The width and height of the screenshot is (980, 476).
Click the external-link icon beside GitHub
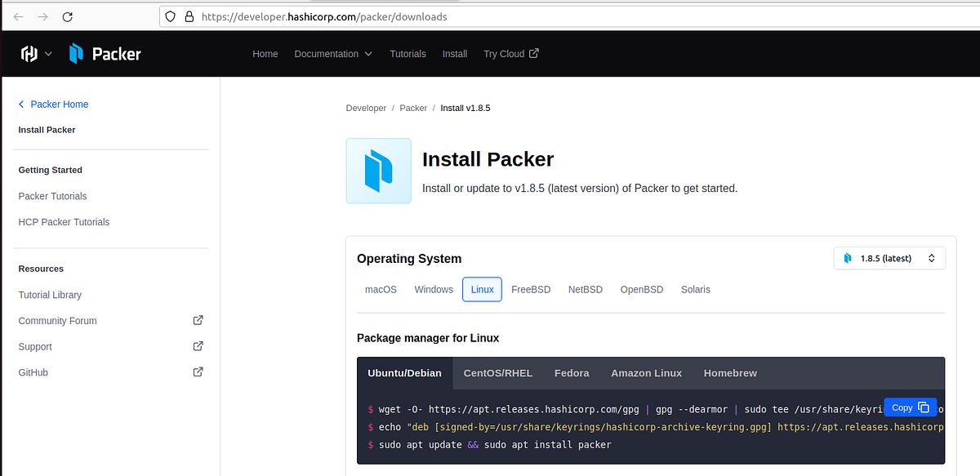pos(198,371)
